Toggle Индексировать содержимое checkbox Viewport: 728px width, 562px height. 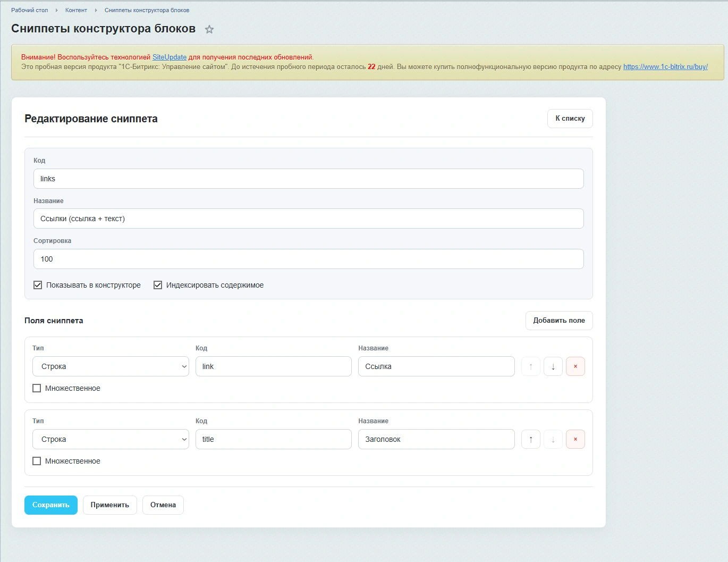point(158,285)
